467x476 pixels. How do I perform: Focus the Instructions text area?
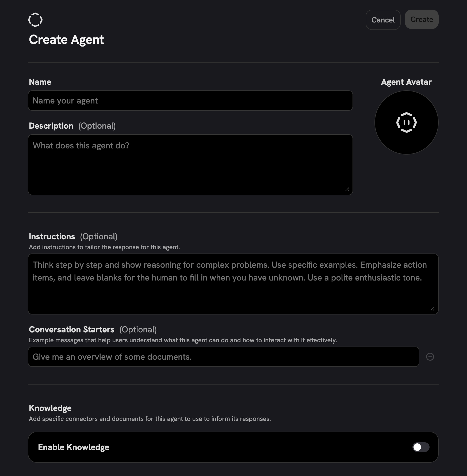pyautogui.click(x=233, y=283)
